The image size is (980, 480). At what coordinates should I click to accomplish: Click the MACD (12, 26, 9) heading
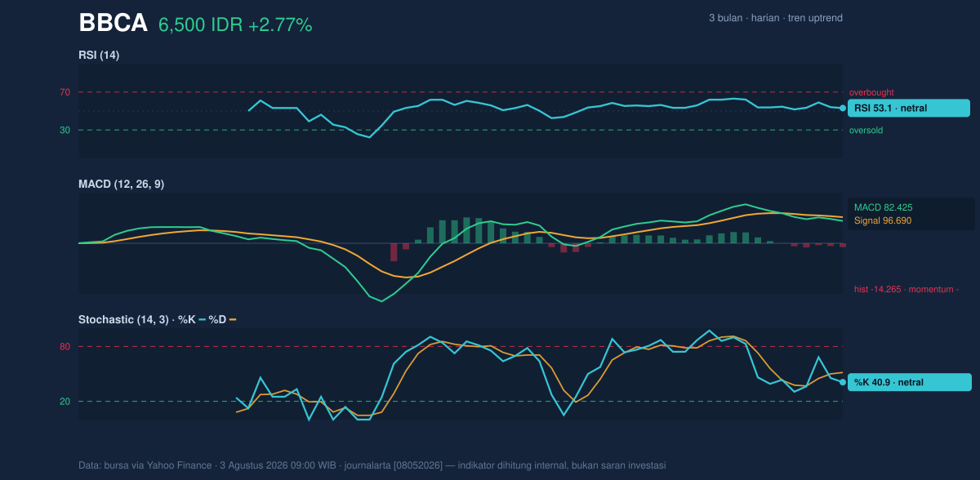click(121, 184)
